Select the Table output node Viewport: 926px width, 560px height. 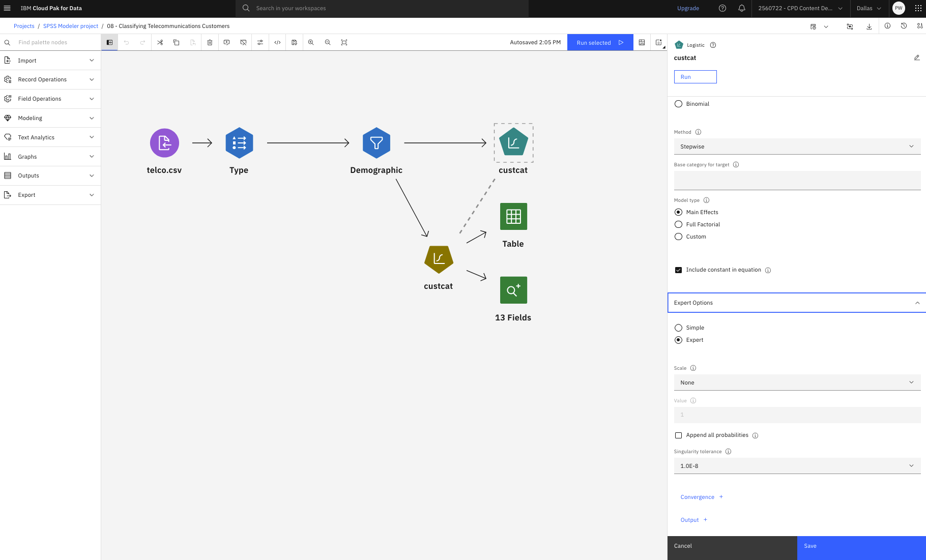(513, 217)
